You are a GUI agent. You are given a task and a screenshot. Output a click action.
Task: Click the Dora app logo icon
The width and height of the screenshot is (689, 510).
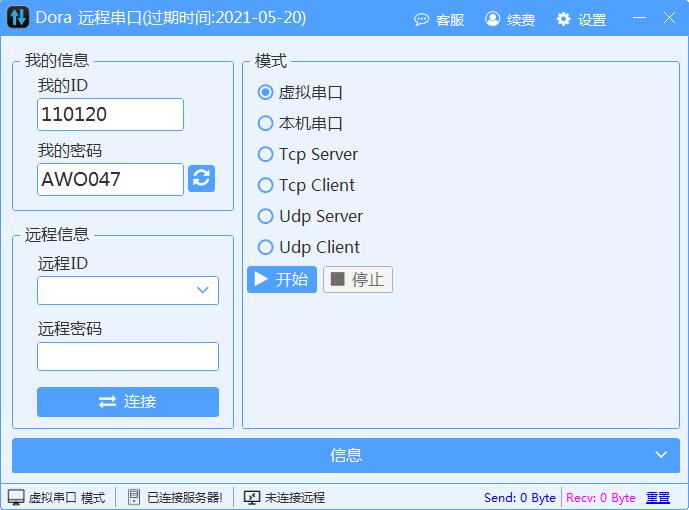pyautogui.click(x=18, y=18)
